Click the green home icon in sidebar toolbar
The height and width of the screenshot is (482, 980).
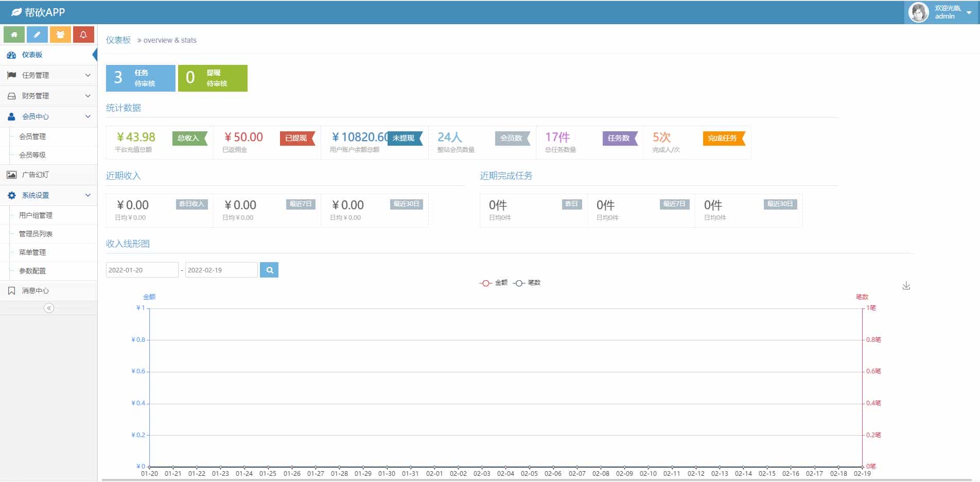click(x=14, y=35)
